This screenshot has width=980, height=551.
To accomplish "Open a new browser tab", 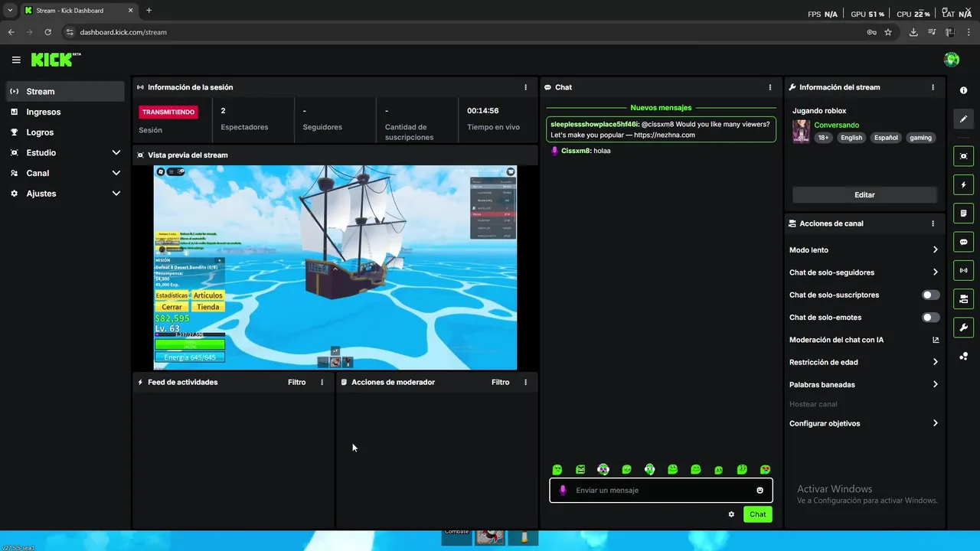I will pos(149,11).
